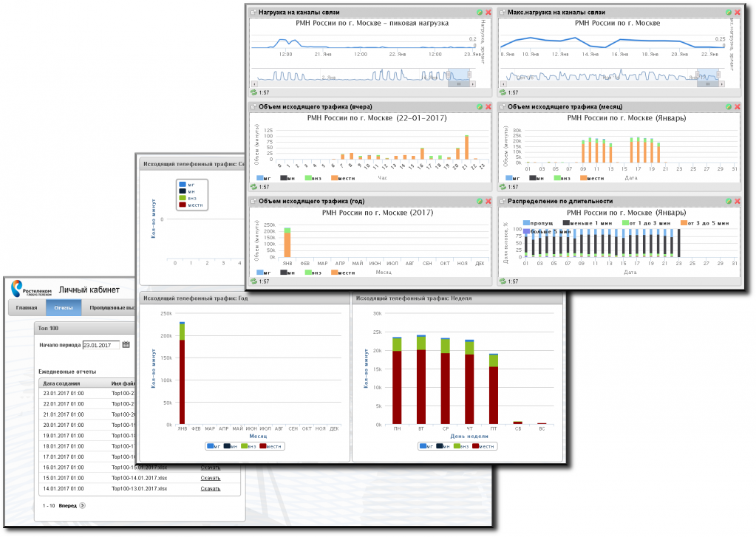
Task: Refresh the Объем исходящего трафика (месяц) panel
Action: [x=503, y=187]
